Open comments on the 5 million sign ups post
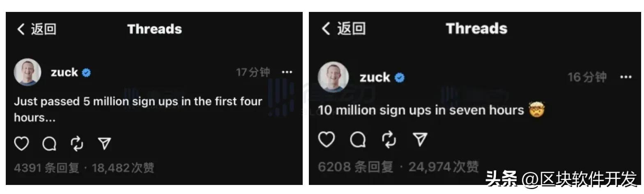644x194 pixels. point(49,143)
